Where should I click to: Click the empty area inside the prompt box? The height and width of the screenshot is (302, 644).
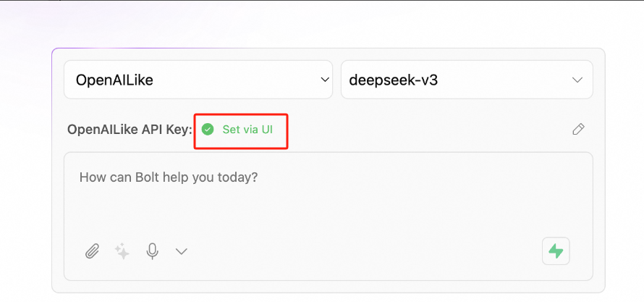pos(329,209)
